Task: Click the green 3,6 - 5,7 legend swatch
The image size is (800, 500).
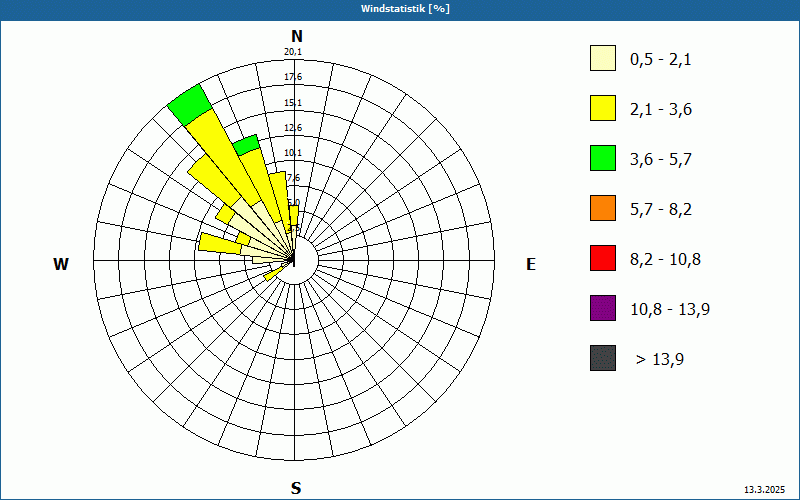Action: [x=603, y=158]
